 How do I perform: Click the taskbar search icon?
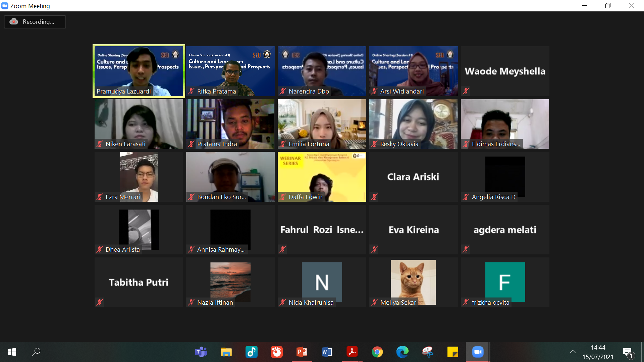[36, 352]
